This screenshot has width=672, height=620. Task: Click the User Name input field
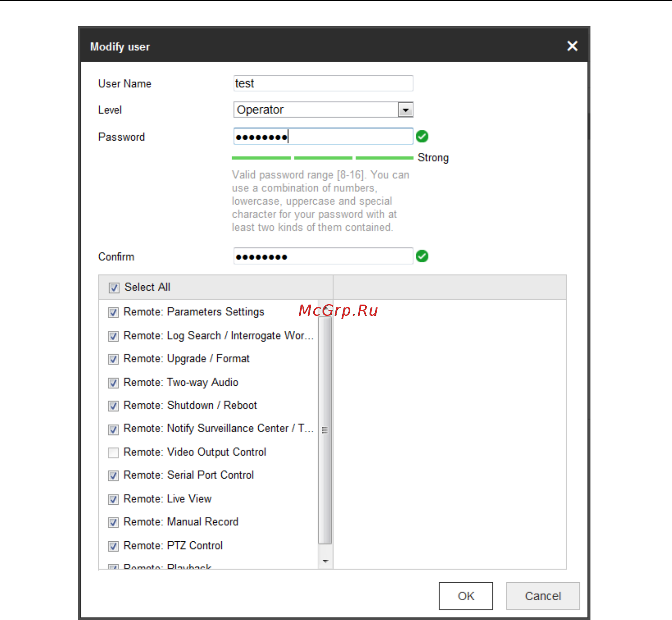[323, 83]
